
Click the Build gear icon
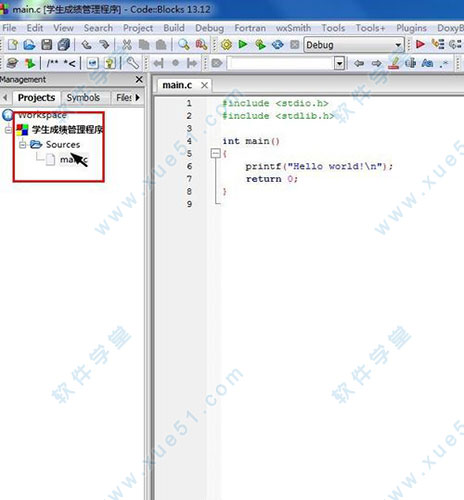point(226,45)
